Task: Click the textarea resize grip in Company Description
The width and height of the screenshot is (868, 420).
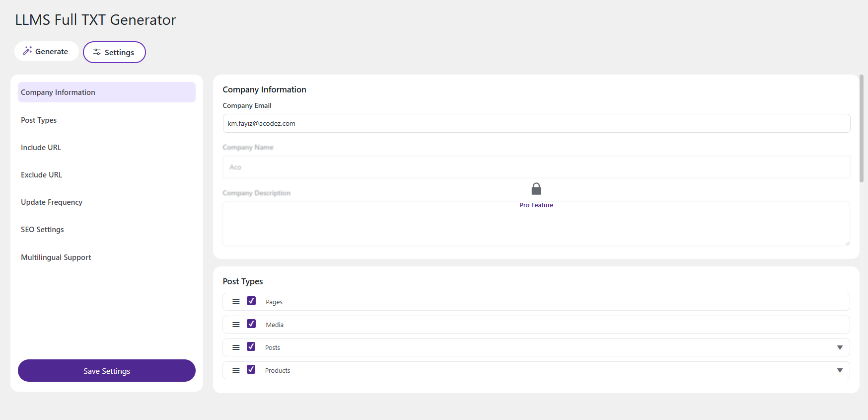Action: pos(847,243)
